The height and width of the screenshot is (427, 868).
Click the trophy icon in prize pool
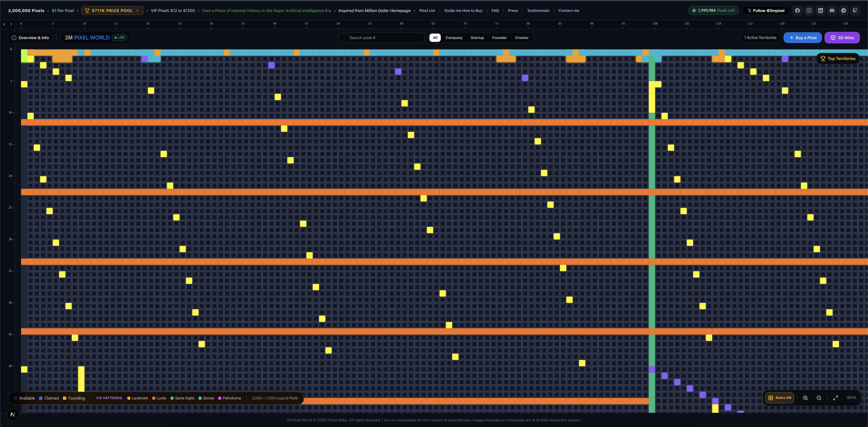pos(87,11)
